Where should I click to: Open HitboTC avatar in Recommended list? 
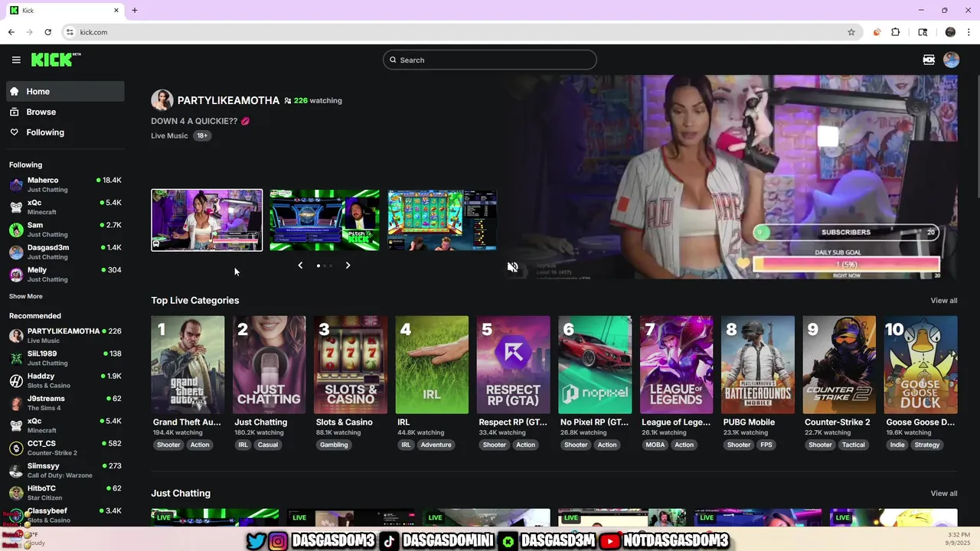[x=16, y=493]
